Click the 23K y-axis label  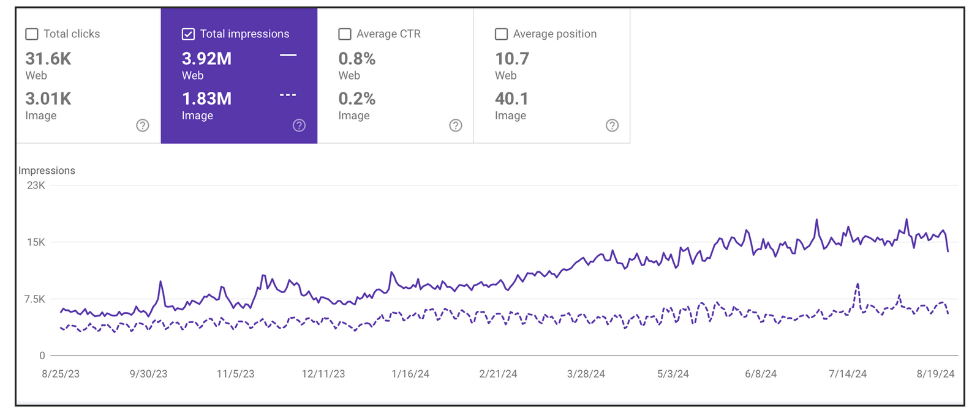tap(36, 185)
